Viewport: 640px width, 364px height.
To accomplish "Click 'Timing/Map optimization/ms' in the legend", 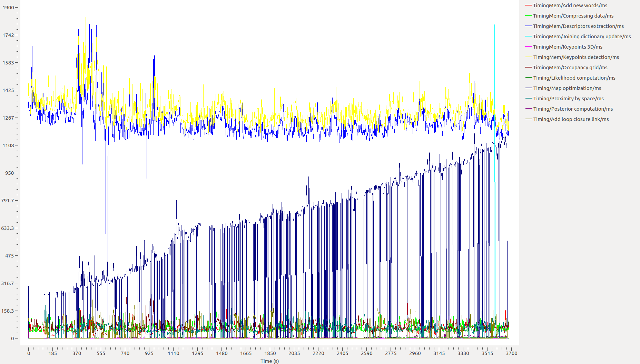I will [x=567, y=88].
